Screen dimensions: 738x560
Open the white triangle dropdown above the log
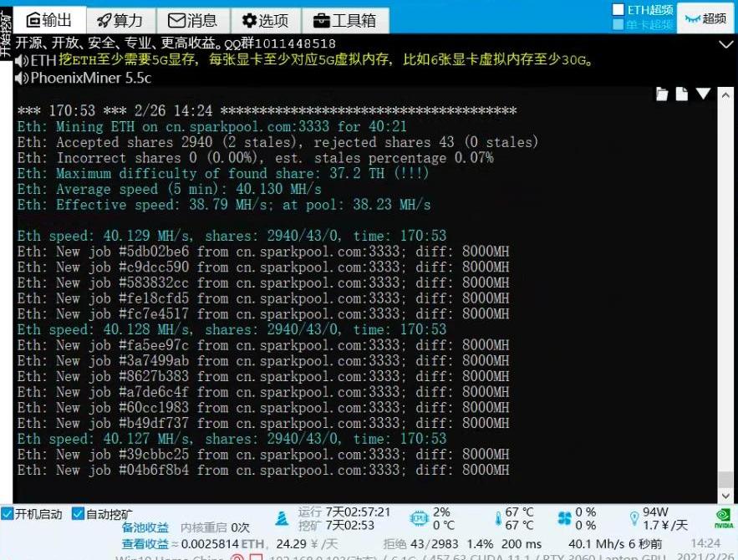(704, 93)
